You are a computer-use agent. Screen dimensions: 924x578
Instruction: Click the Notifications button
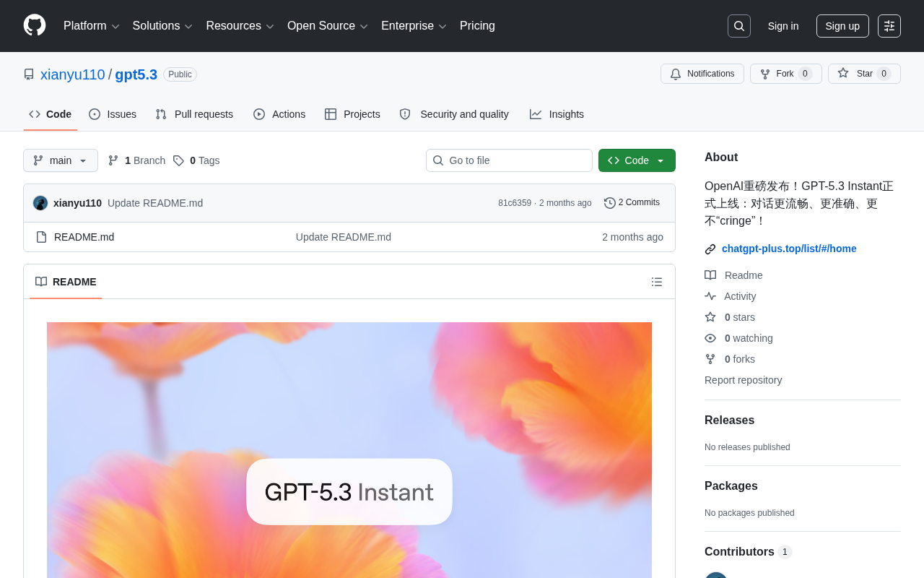coord(702,74)
